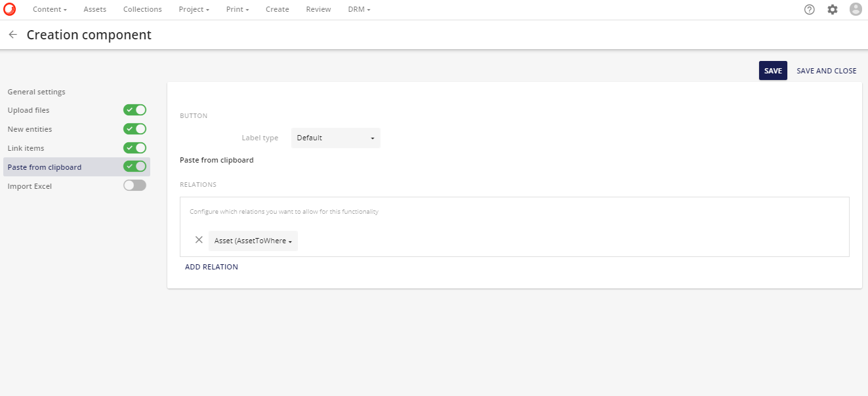Disable the Link items toggle

pos(134,148)
